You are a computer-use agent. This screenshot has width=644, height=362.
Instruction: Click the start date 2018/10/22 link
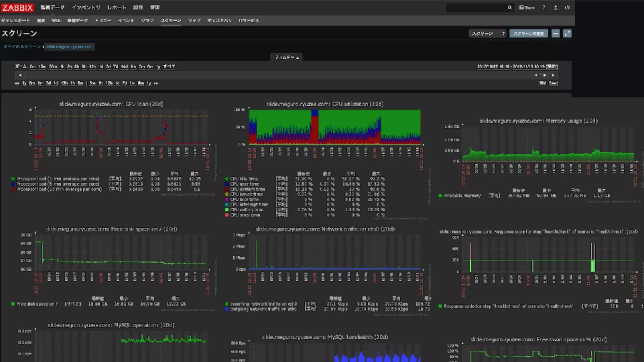click(494, 67)
